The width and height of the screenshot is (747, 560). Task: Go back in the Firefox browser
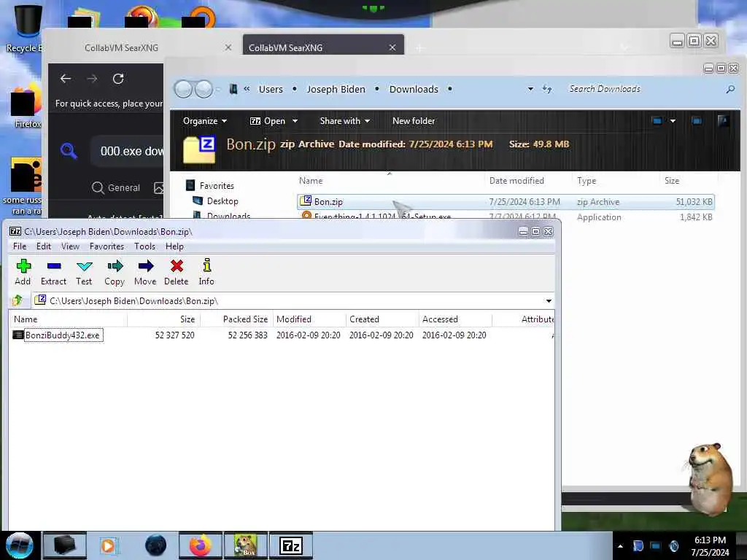pyautogui.click(x=65, y=79)
